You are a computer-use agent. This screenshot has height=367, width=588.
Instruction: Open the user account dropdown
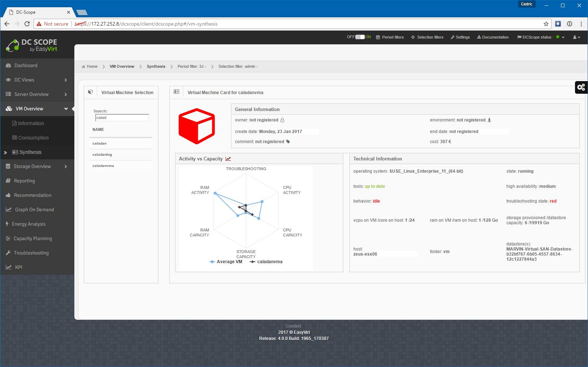tap(576, 37)
